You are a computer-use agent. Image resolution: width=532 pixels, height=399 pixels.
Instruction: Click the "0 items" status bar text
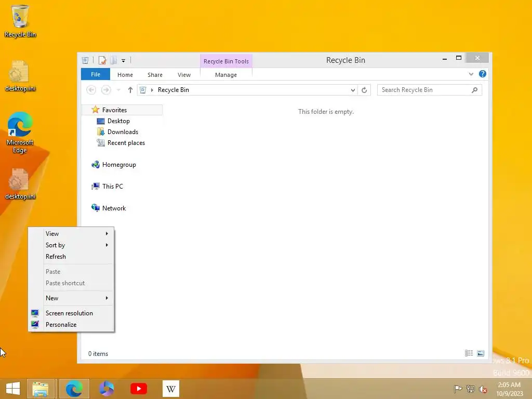[98, 353]
